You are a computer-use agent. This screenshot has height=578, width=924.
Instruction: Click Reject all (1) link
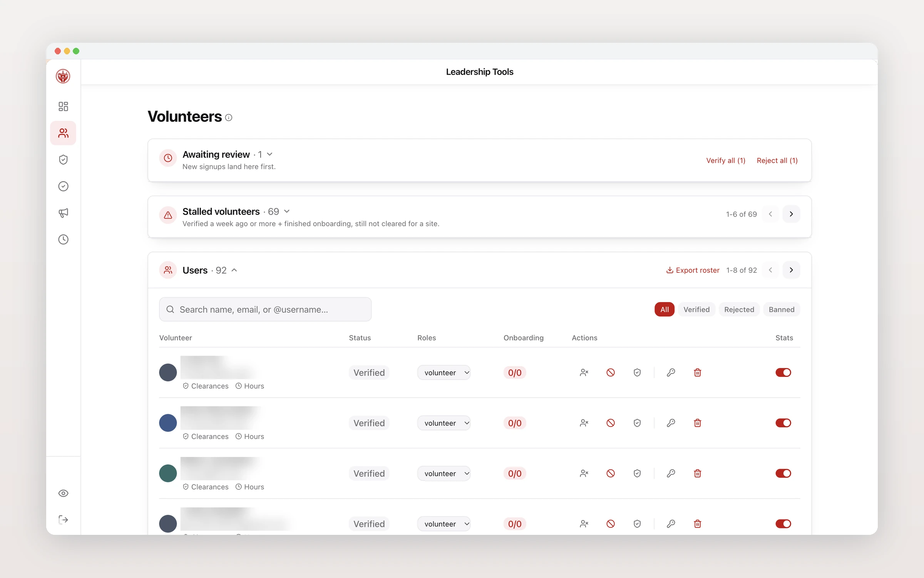[777, 160]
